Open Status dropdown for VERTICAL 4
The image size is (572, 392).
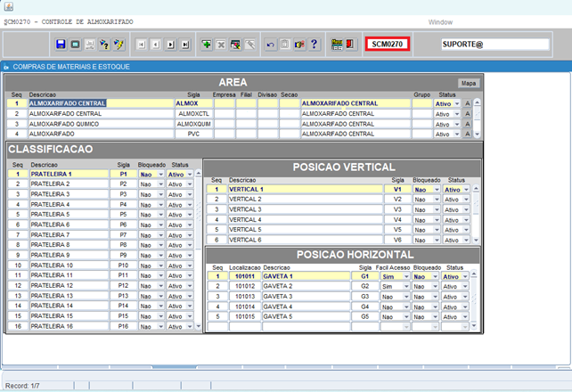coord(466,220)
